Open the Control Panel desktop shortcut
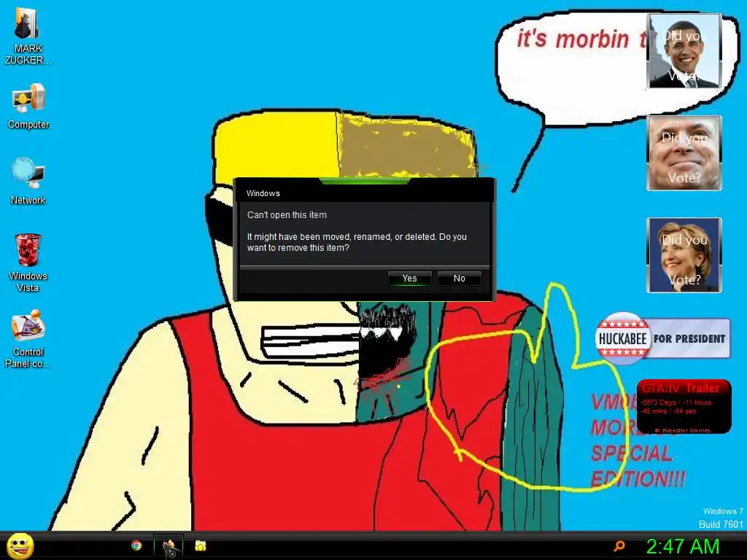The width and height of the screenshot is (747, 560). pyautogui.click(x=28, y=338)
